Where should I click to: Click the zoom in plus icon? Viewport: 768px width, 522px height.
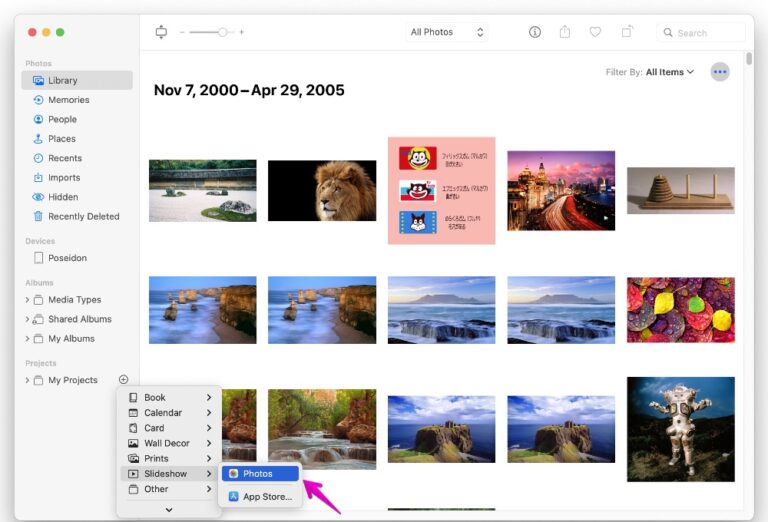coord(241,32)
